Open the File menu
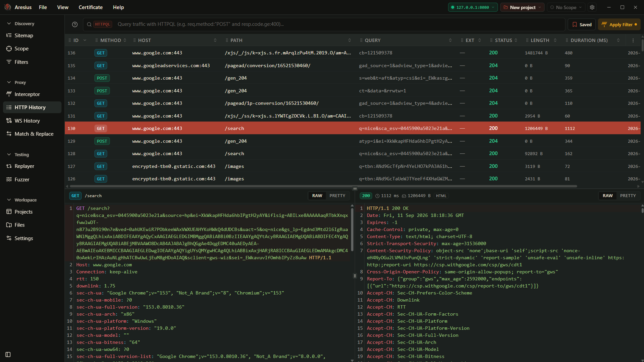This screenshot has width=644, height=362. click(x=43, y=7)
